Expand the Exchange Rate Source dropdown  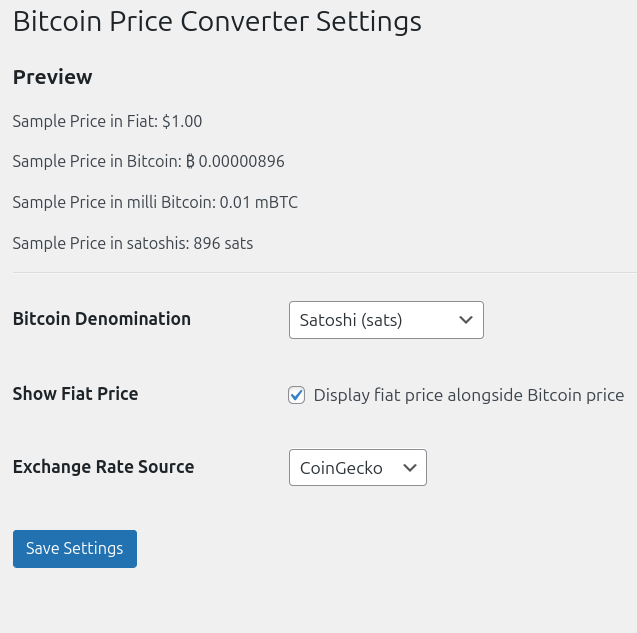[x=357, y=468]
